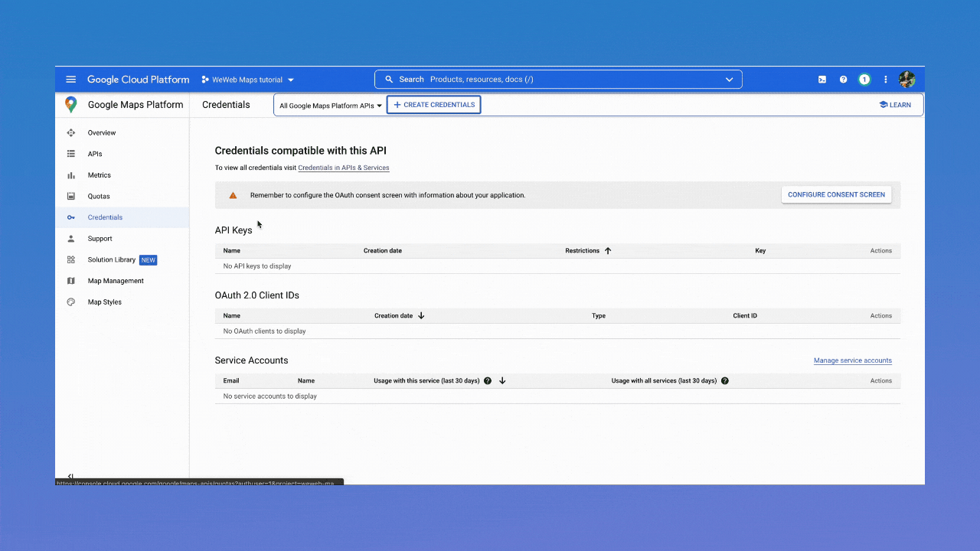This screenshot has height=551, width=980.
Task: Open the navigation hamburger menu
Action: pyautogui.click(x=70, y=79)
